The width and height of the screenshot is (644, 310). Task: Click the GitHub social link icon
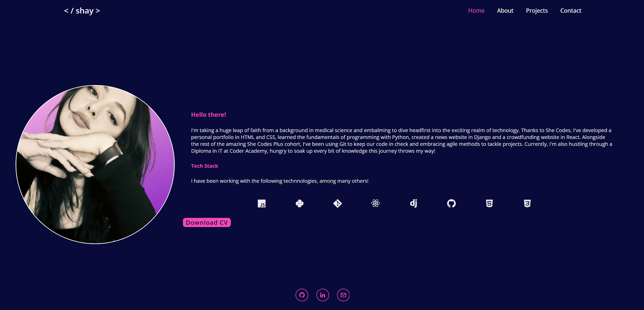302,295
